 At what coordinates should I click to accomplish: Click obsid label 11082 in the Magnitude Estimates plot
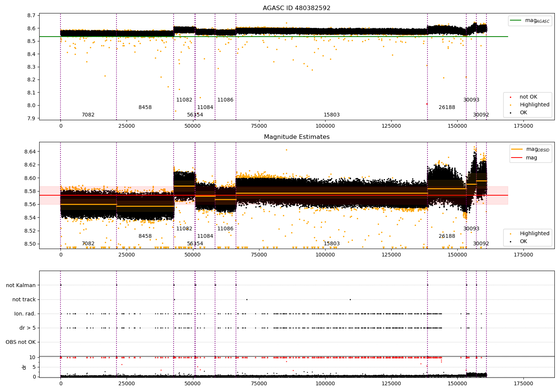pyautogui.click(x=184, y=229)
